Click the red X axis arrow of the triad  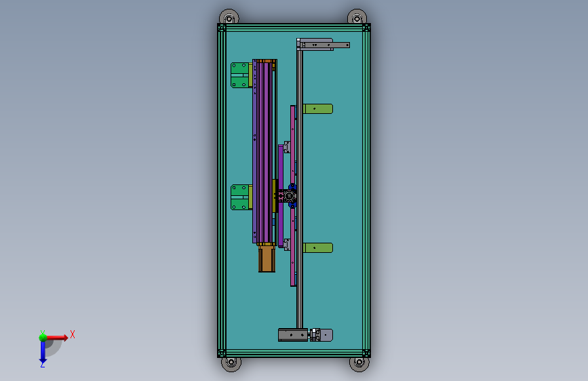(x=57, y=338)
